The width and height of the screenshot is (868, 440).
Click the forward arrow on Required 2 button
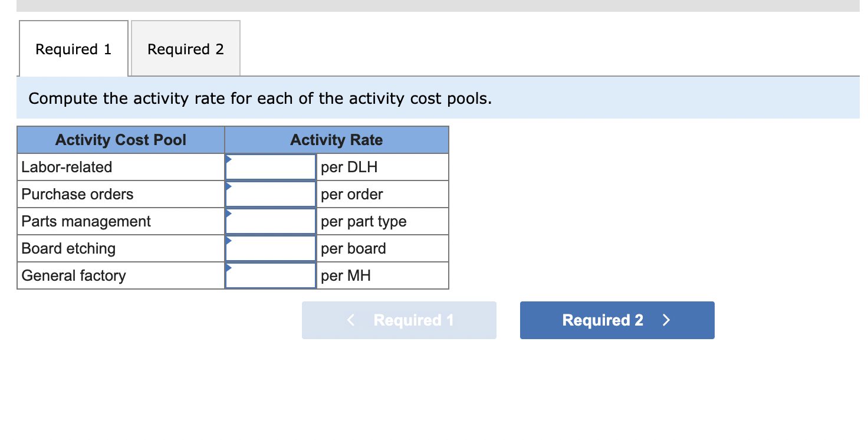[x=666, y=320]
